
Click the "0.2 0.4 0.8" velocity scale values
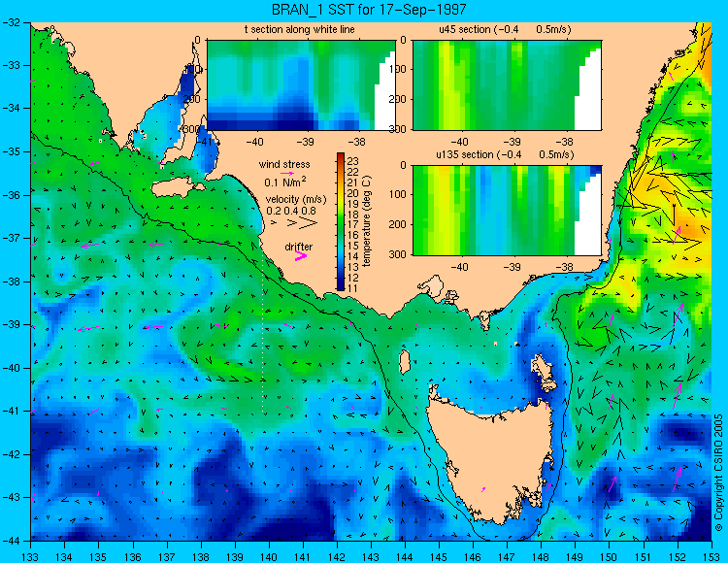pos(291,211)
